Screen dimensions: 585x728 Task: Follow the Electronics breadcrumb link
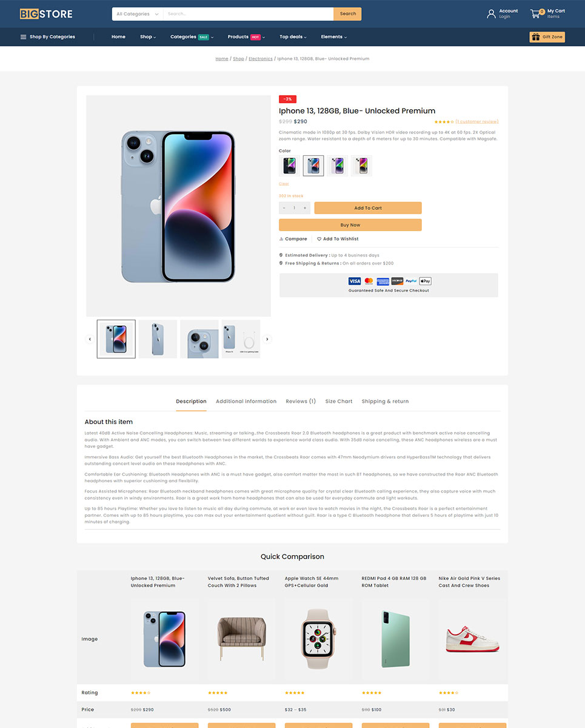pos(261,59)
